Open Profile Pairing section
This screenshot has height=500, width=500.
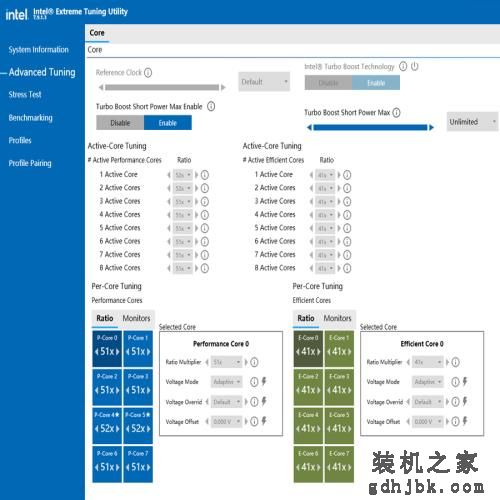pyautogui.click(x=30, y=163)
